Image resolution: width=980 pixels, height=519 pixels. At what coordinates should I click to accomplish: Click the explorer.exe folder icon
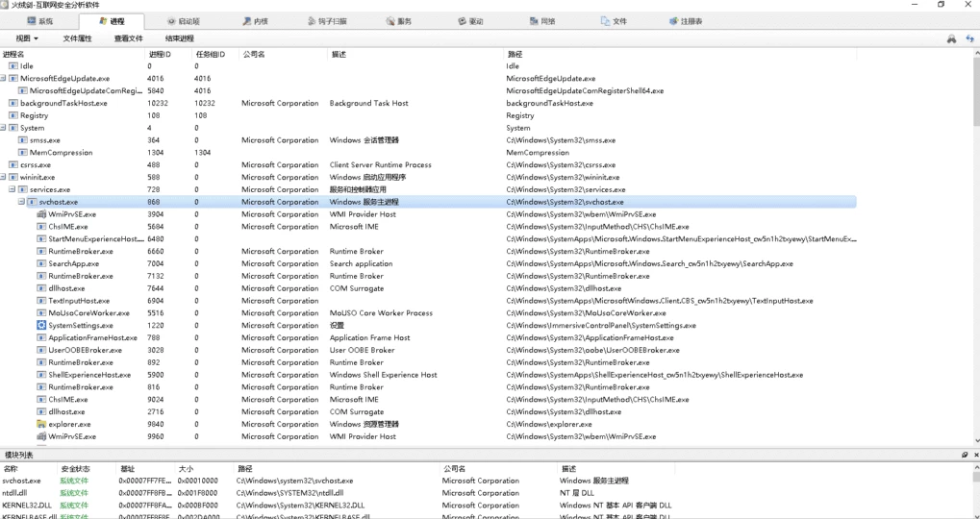pyautogui.click(x=41, y=424)
